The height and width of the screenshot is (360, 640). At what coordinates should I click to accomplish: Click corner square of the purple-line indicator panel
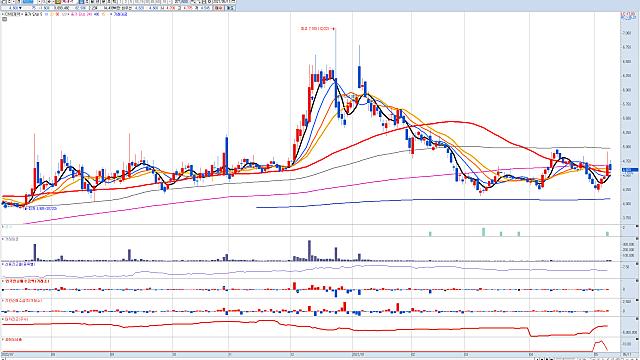pyautogui.click(x=637, y=264)
